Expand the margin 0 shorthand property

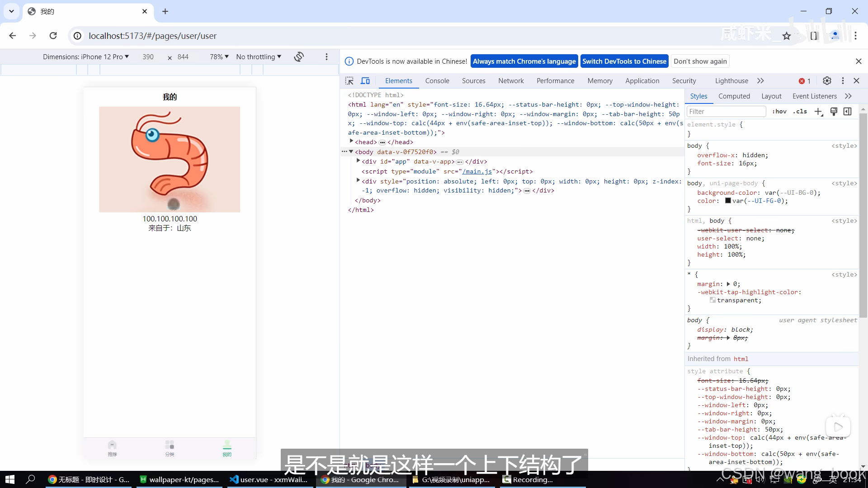click(x=728, y=284)
